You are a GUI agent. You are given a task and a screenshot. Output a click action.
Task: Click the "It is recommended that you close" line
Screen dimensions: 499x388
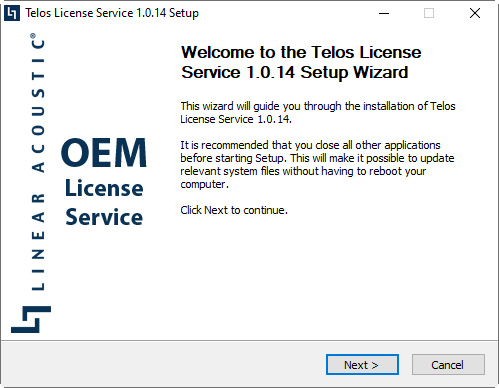pos(310,145)
